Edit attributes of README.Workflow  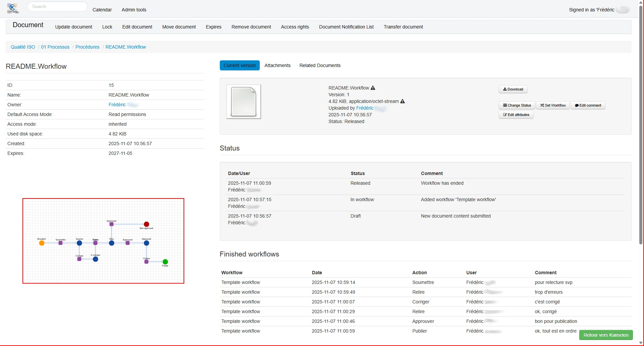click(516, 115)
